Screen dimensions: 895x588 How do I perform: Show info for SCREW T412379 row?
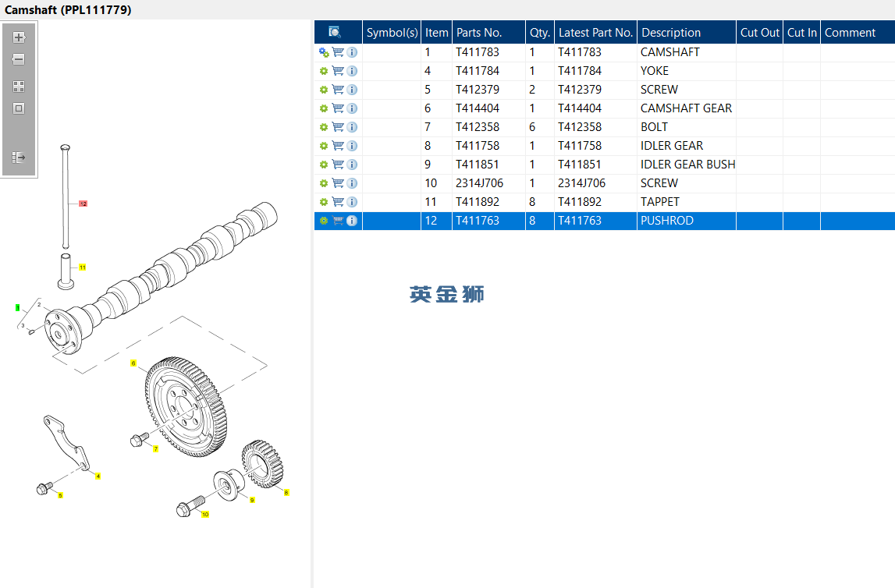coord(352,90)
